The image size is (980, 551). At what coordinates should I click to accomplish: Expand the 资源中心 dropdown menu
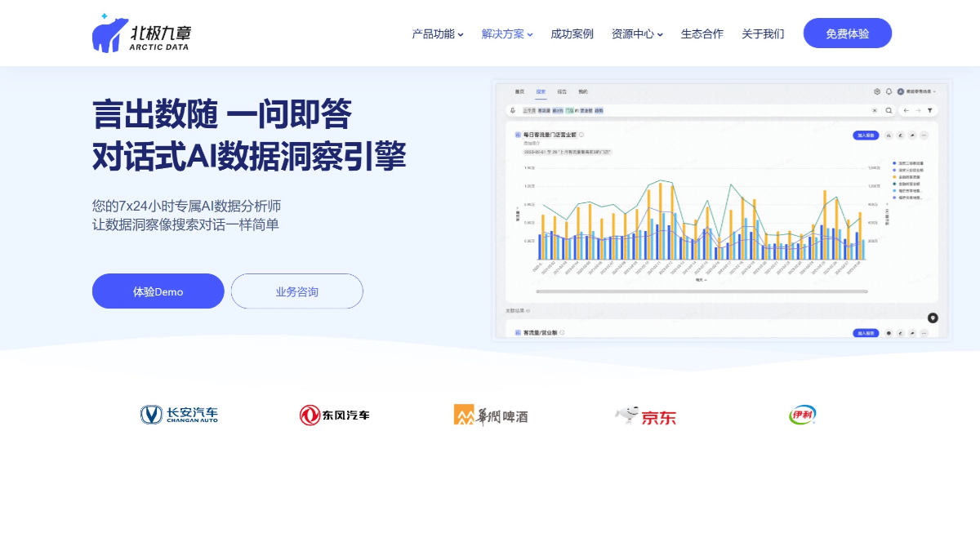637,34
